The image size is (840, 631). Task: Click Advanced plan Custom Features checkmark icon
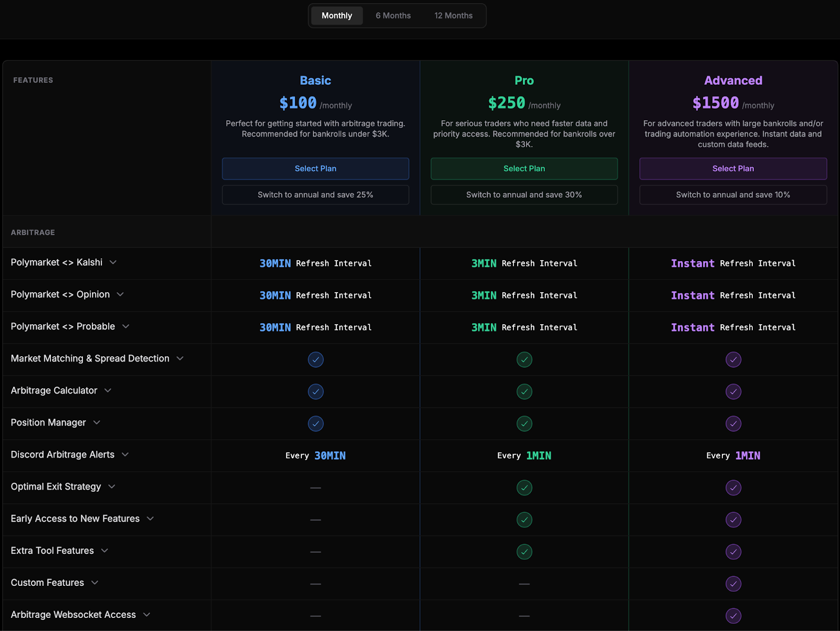[733, 584]
